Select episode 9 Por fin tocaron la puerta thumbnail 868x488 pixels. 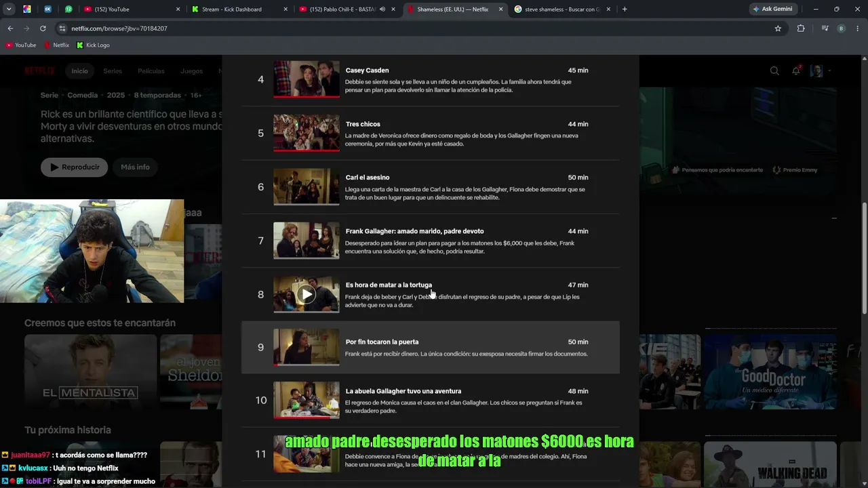[x=307, y=347]
